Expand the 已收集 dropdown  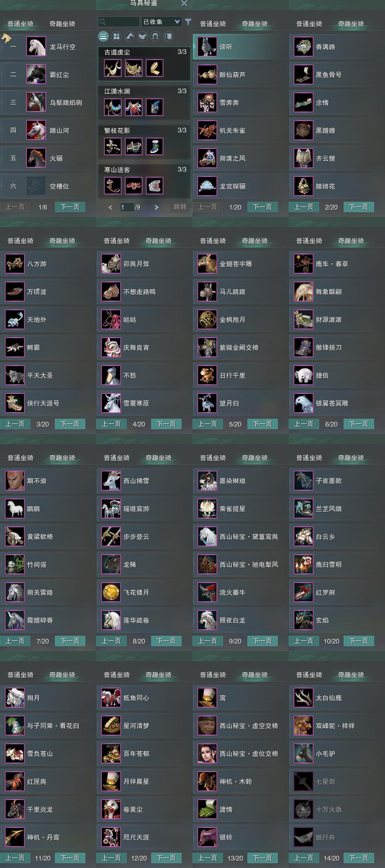coord(161,22)
